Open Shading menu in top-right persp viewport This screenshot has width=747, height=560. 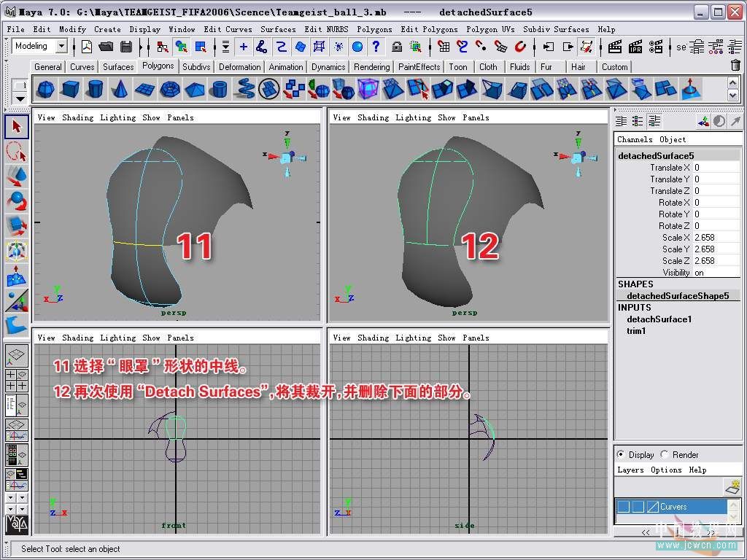373,117
